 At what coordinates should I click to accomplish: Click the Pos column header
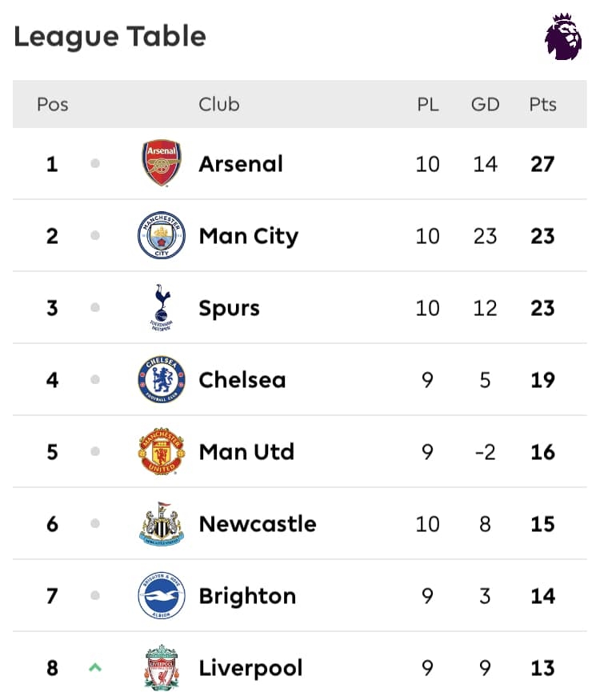[52, 104]
